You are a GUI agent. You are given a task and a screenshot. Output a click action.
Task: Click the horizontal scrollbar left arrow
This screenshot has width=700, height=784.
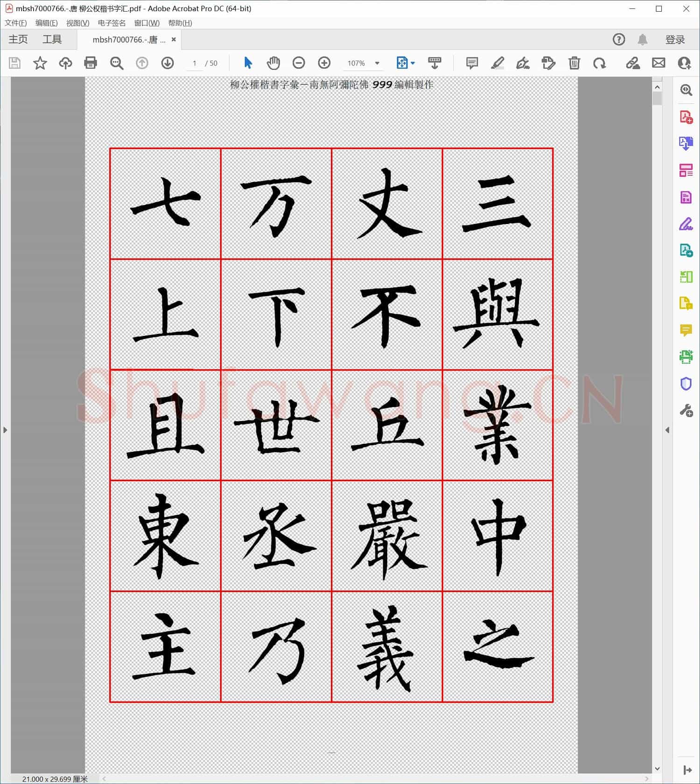pos(104,778)
